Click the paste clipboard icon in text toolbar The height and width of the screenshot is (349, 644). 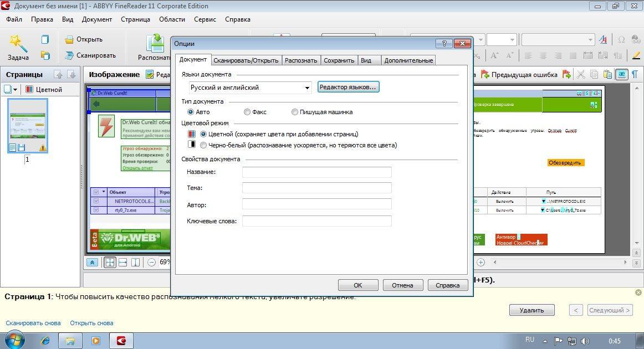tap(607, 74)
